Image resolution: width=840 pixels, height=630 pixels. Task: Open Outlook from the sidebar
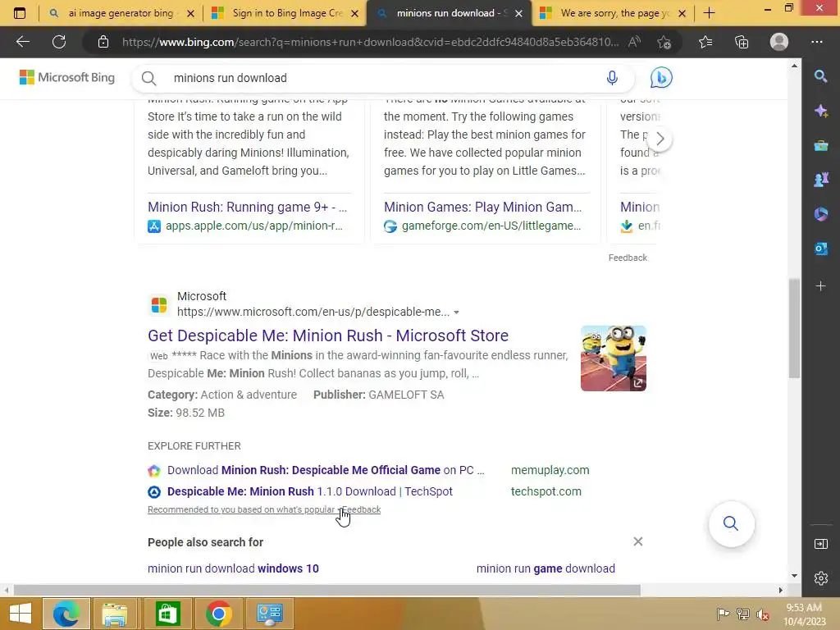820,249
